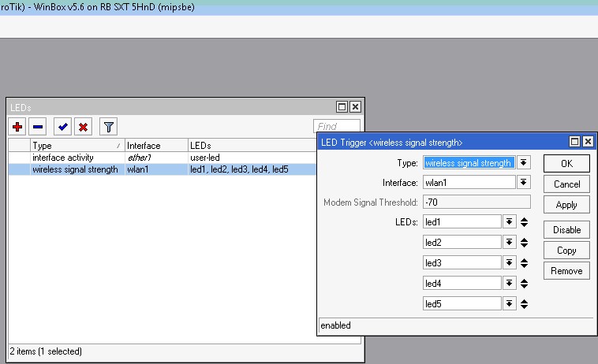Click the Modem Signal Threshold field
Image resolution: width=598 pixels, height=364 pixels.
477,202
